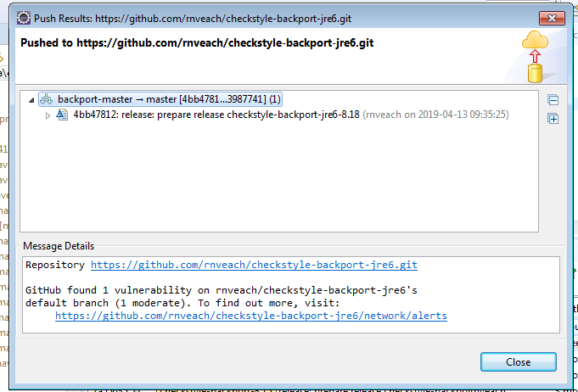Screen dimensions: 578x392
Task: Click the Eclipse icon in title bar
Action: 24,18
